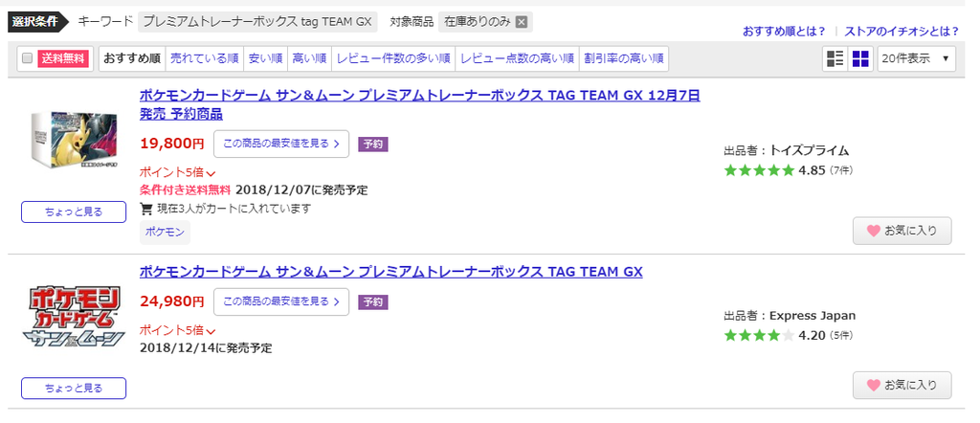Screen dimensions: 980x423
Task: Sort by 安い順
Action: tap(266, 58)
